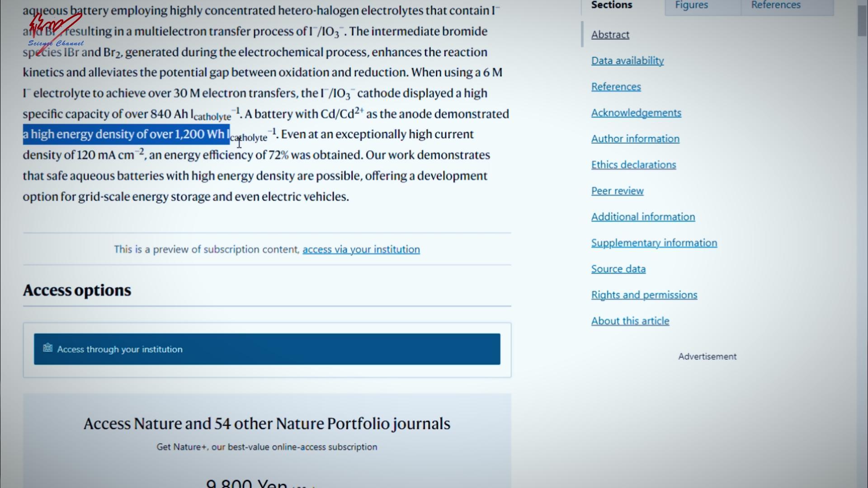Jump to the Abstract section
Image resolution: width=868 pixels, height=488 pixels.
[x=610, y=35]
